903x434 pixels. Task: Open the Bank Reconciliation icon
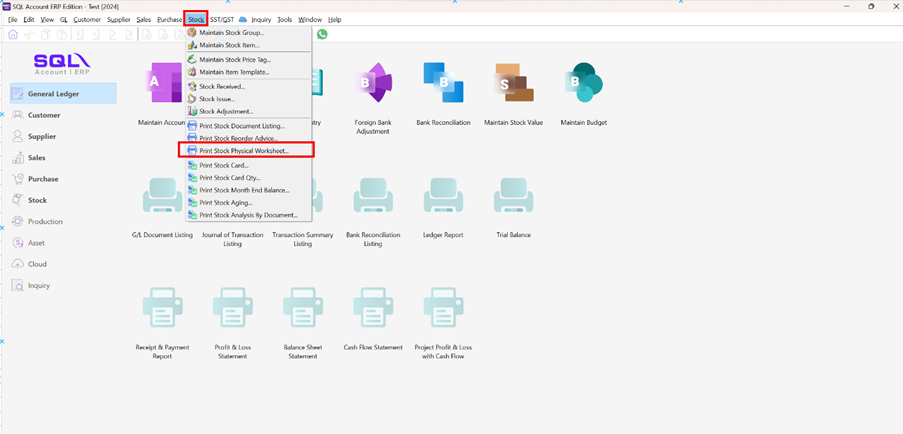442,86
